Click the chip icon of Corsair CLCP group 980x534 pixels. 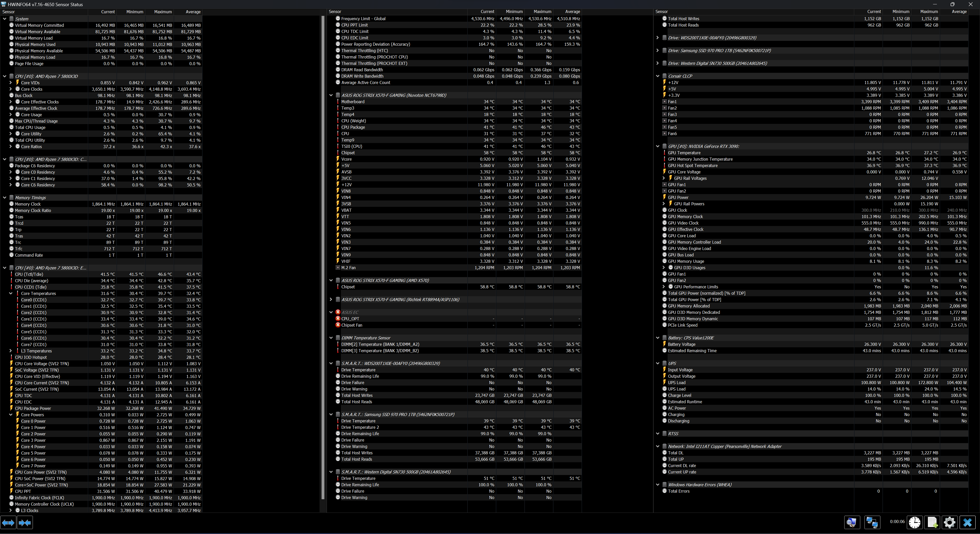tap(665, 76)
